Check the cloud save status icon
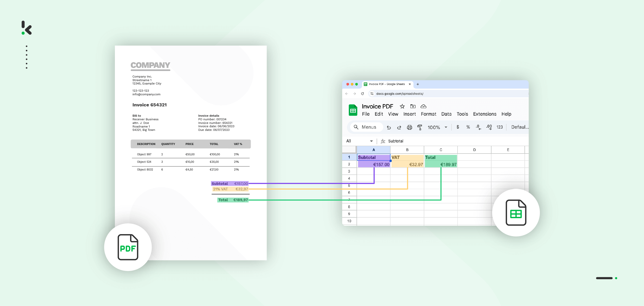 (423, 106)
